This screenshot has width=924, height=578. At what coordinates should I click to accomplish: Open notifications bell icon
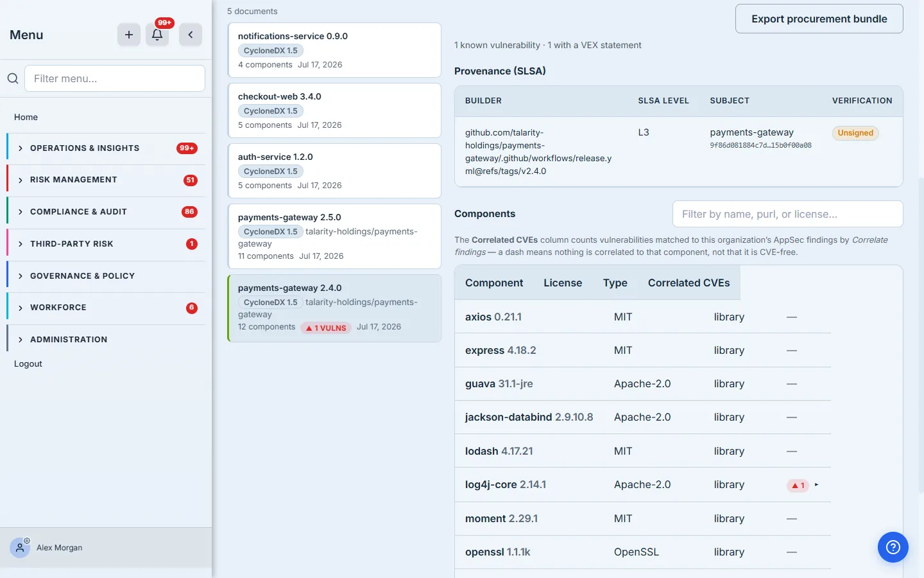pos(157,35)
